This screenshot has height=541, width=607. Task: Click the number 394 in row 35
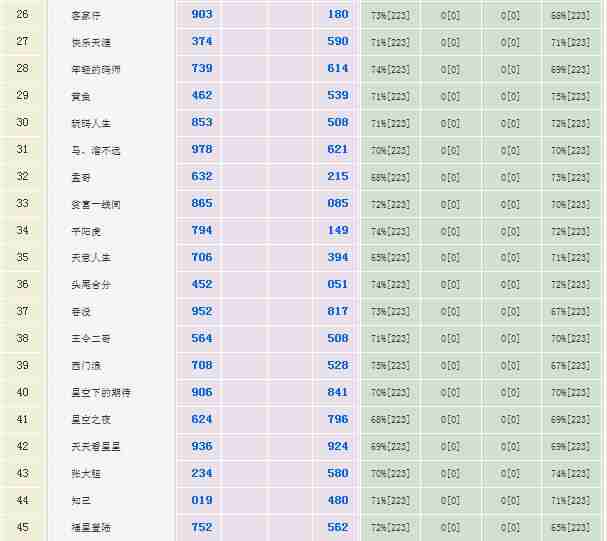pyautogui.click(x=338, y=258)
